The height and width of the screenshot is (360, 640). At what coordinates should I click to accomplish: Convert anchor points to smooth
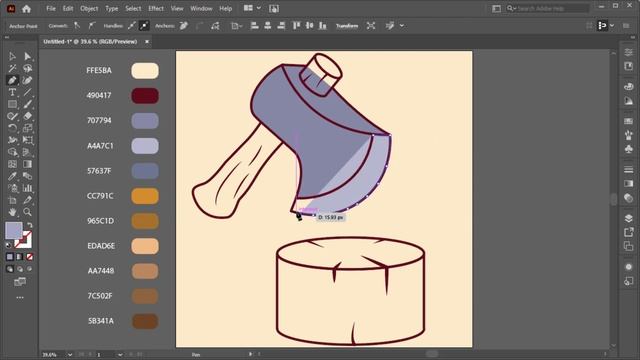tap(92, 26)
